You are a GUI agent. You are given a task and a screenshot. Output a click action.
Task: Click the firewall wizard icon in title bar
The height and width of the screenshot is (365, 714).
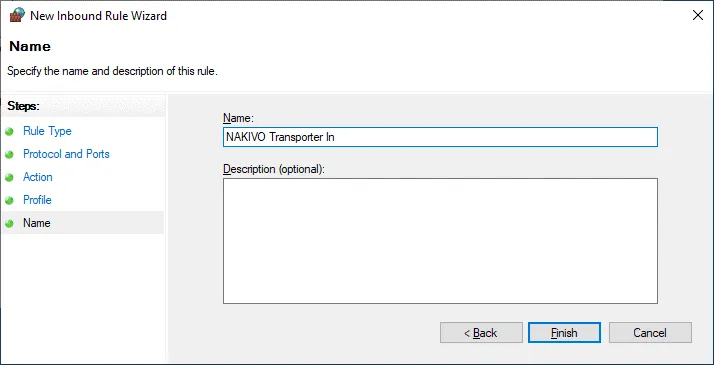point(17,15)
